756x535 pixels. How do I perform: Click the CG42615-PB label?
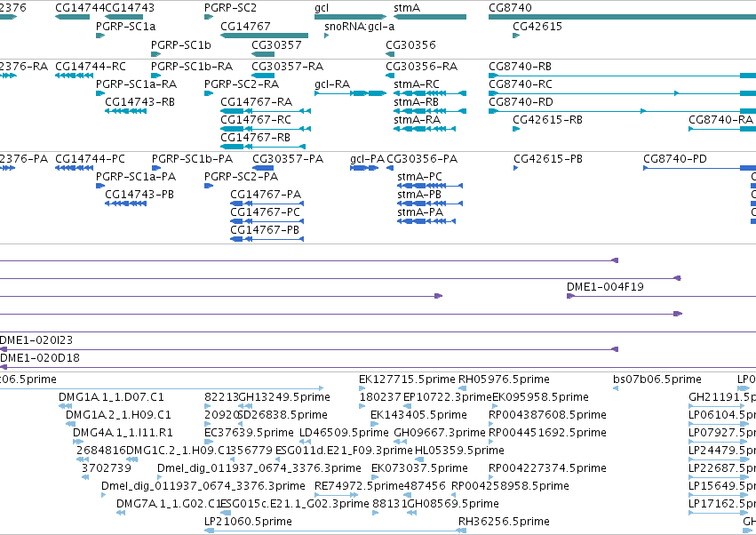click(x=548, y=159)
